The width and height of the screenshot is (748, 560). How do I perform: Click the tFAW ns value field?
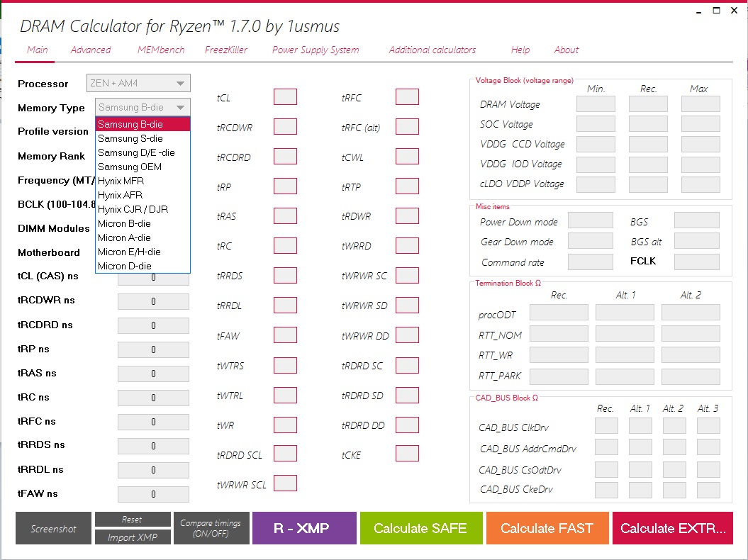click(x=153, y=494)
